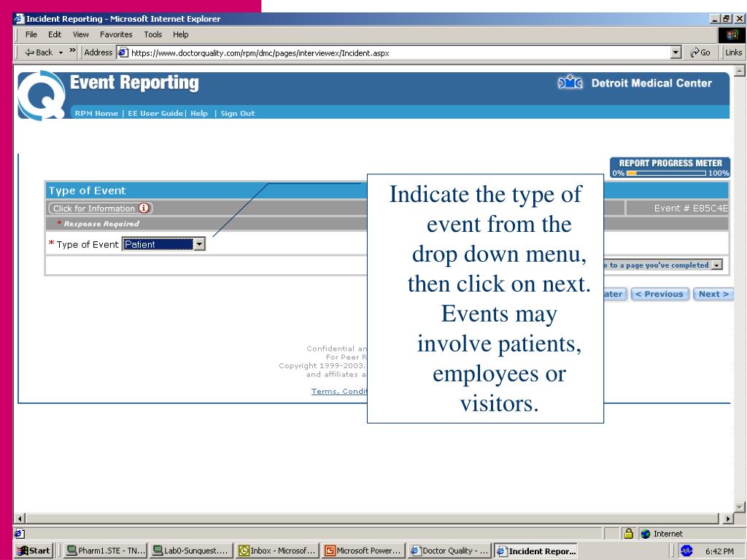Click the status bar page icon
The width and height of the screenshot is (747, 560).
[20, 534]
